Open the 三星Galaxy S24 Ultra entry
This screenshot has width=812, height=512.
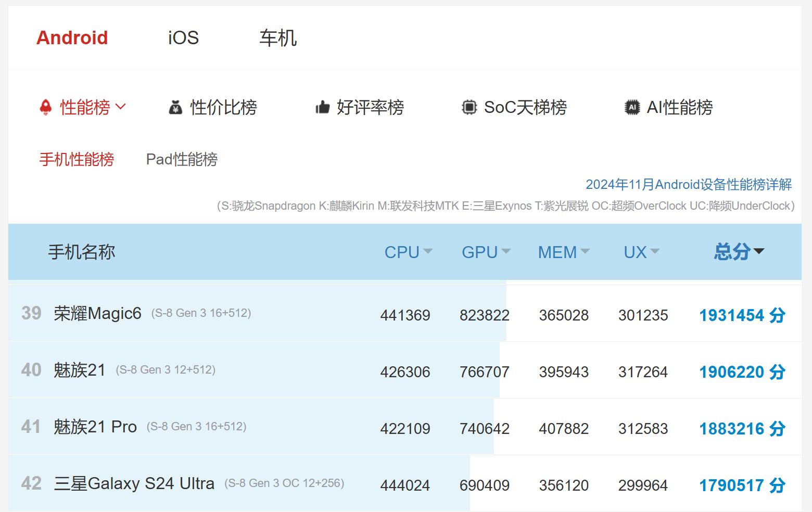(x=134, y=483)
